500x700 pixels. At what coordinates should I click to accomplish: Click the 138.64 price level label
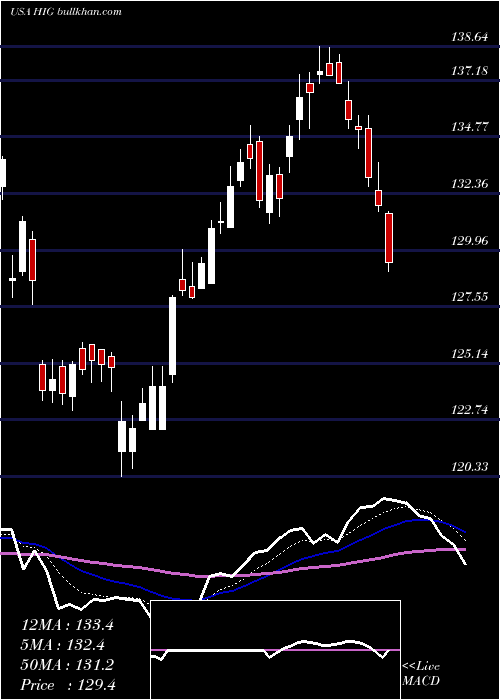pos(469,38)
